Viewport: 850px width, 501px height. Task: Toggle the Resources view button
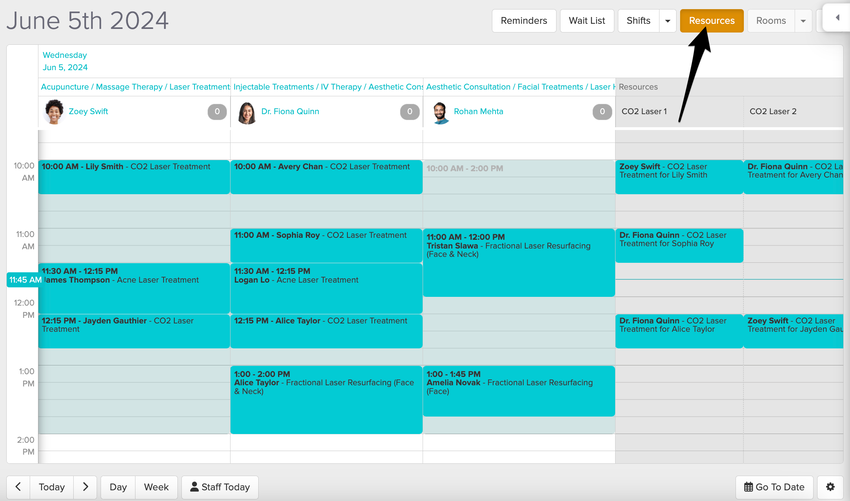712,21
